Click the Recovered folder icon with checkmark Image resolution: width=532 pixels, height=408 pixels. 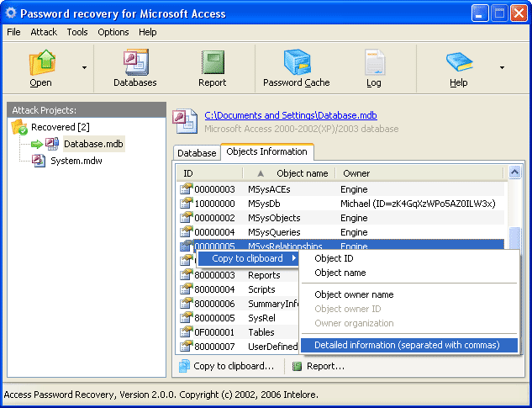click(x=19, y=127)
